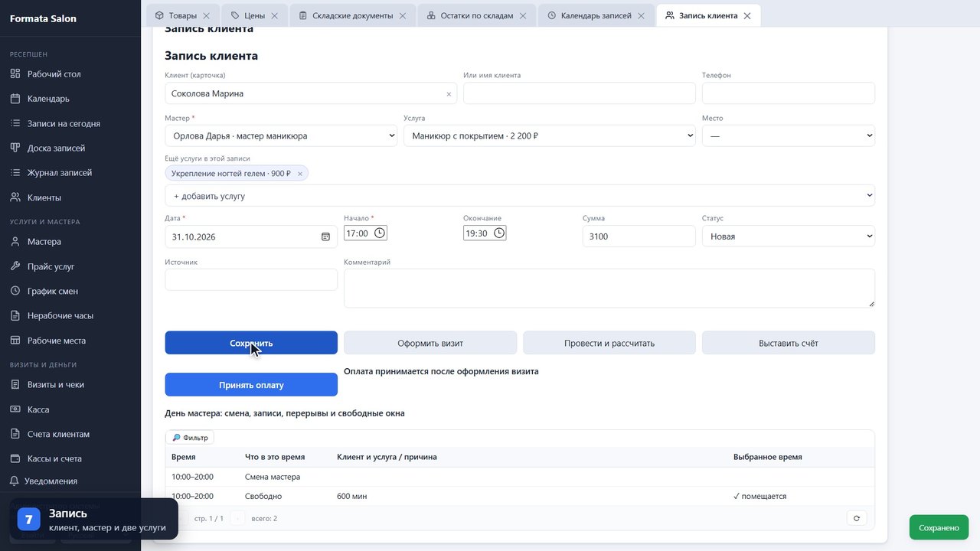Click the Рабочие места table icon
Viewport: 980px width, 551px height.
click(x=15, y=341)
